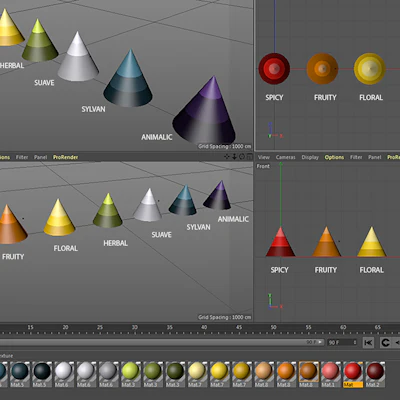
Task: Click the timeline ruler at frame 25
Action: (100, 328)
